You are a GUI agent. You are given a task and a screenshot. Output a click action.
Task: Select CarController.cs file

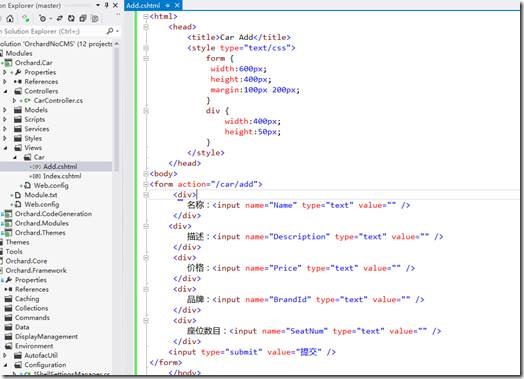[58, 100]
